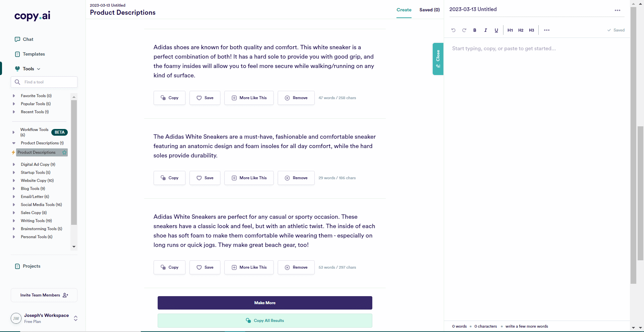Save the 53-word description
644x332 pixels.
pyautogui.click(x=205, y=267)
